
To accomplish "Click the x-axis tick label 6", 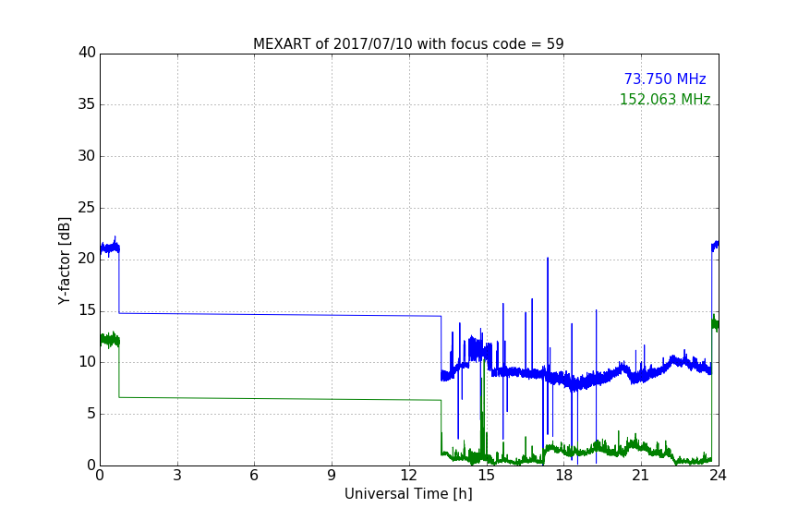I will [255, 476].
